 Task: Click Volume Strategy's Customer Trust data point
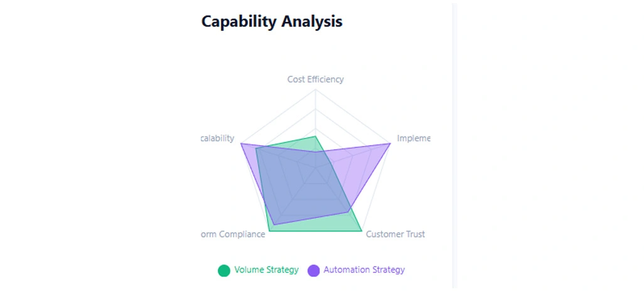pos(362,231)
